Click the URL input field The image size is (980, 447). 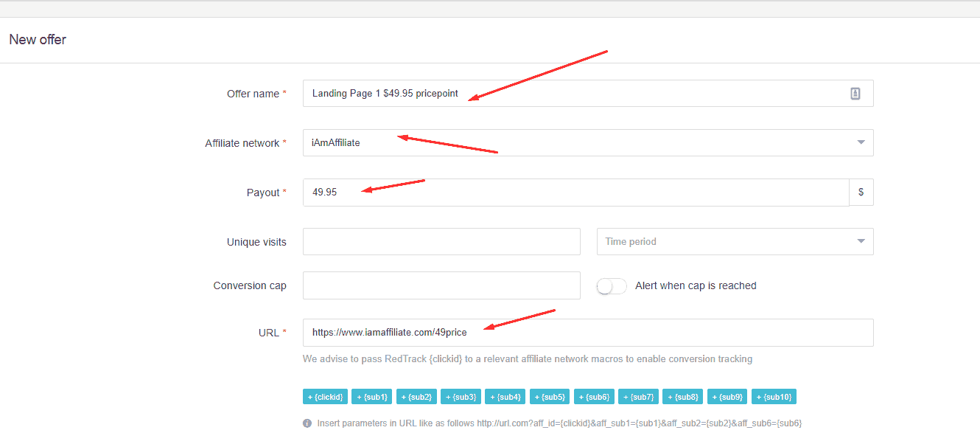(x=588, y=333)
